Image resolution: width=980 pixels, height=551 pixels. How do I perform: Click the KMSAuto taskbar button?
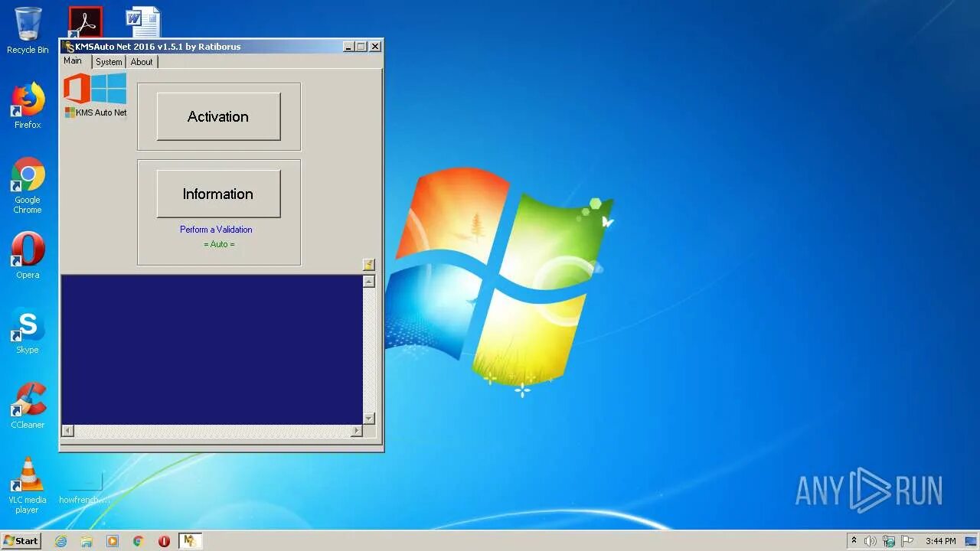[x=190, y=541]
